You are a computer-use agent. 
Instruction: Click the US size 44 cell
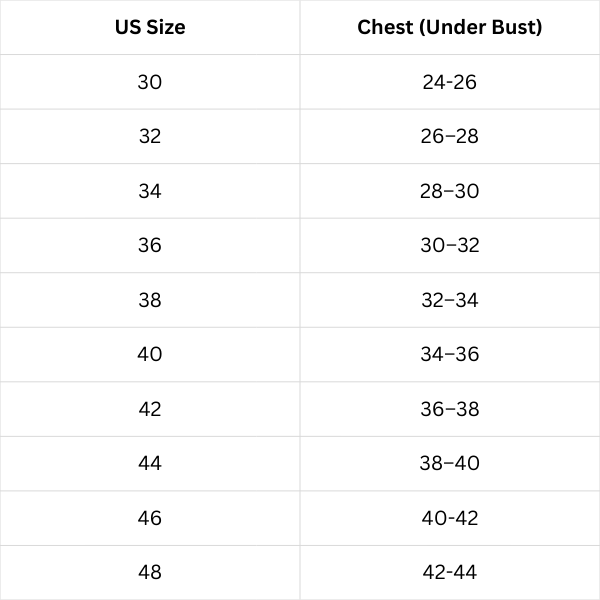tap(150, 463)
